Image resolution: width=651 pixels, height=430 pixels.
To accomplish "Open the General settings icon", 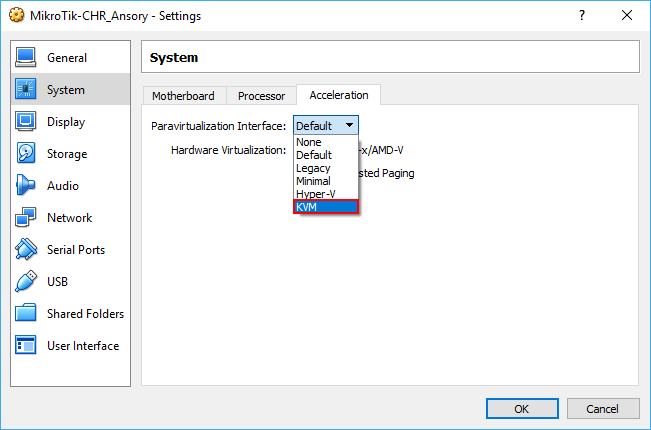I will [27, 58].
